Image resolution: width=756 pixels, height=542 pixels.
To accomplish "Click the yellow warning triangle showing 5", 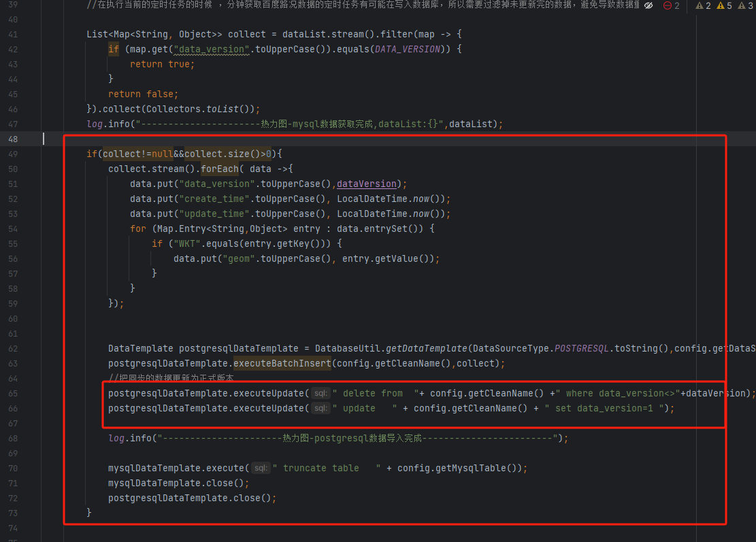I will (x=724, y=5).
